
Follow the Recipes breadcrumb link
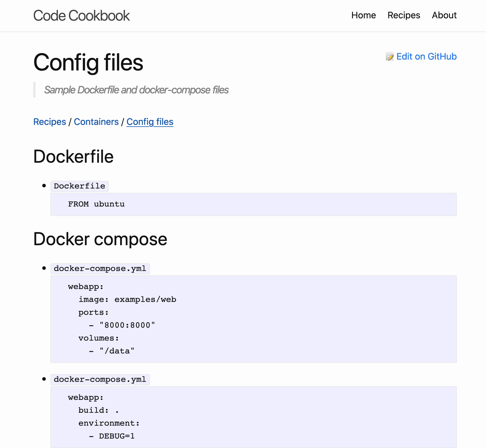50,122
